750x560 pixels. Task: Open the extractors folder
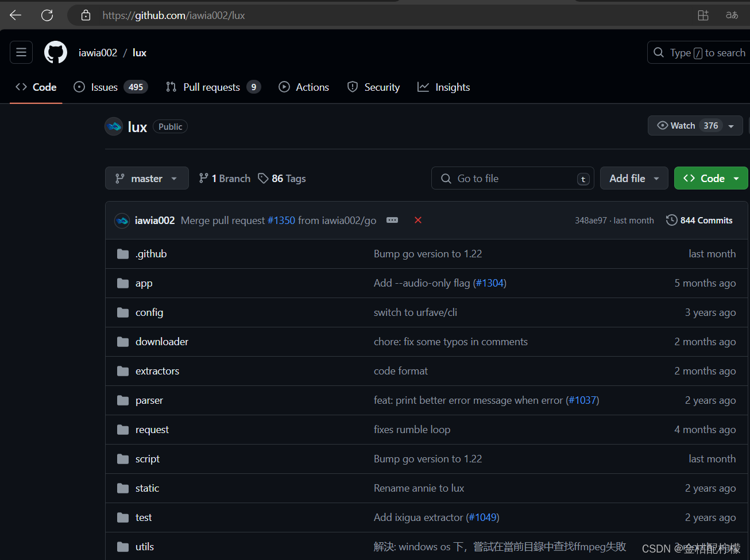157,370
